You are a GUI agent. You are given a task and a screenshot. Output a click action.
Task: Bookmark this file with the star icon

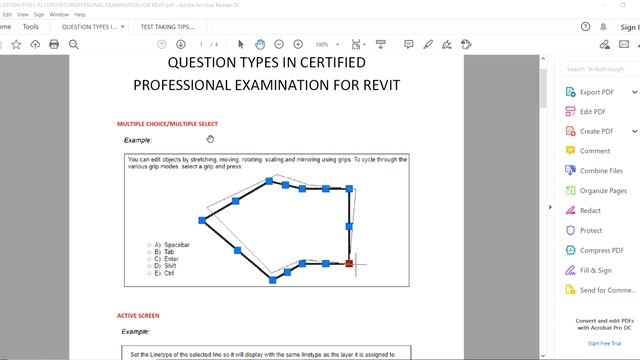click(x=16, y=44)
